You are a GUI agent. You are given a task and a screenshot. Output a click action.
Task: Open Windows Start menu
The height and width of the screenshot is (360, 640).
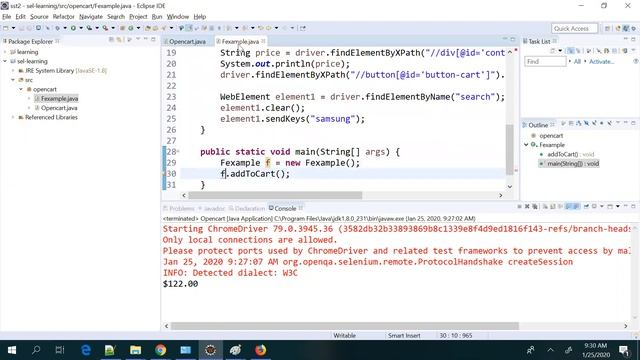point(11,350)
